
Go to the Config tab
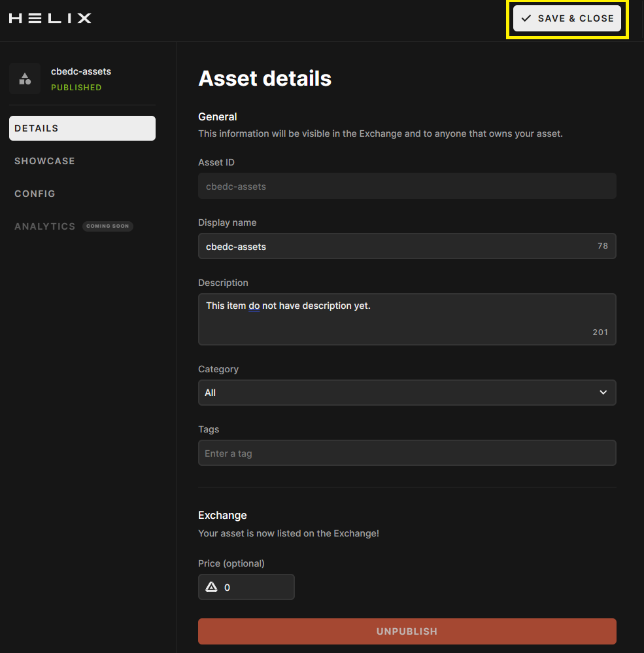point(35,194)
